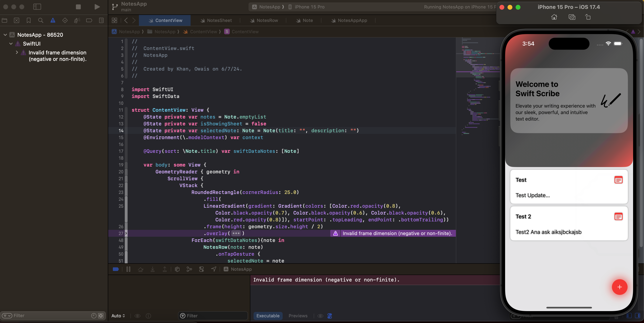644x323 pixels.
Task: Expand the Invalid frame dimension issue
Action: (x=17, y=52)
